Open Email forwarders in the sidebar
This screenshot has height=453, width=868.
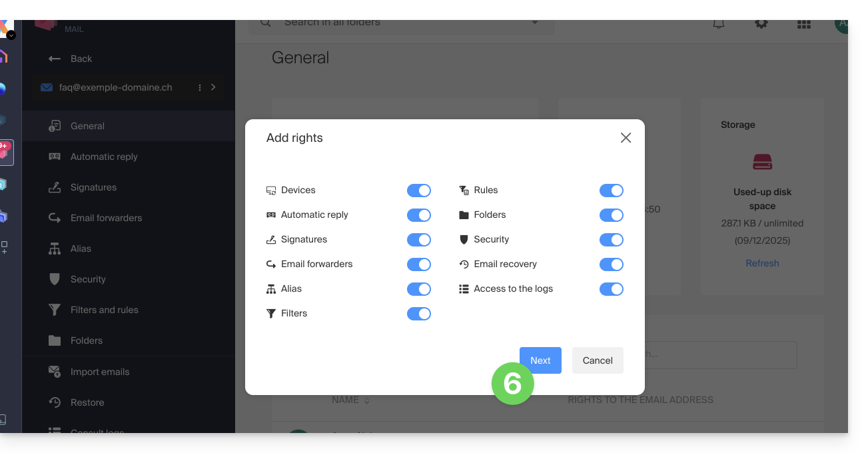click(x=106, y=218)
